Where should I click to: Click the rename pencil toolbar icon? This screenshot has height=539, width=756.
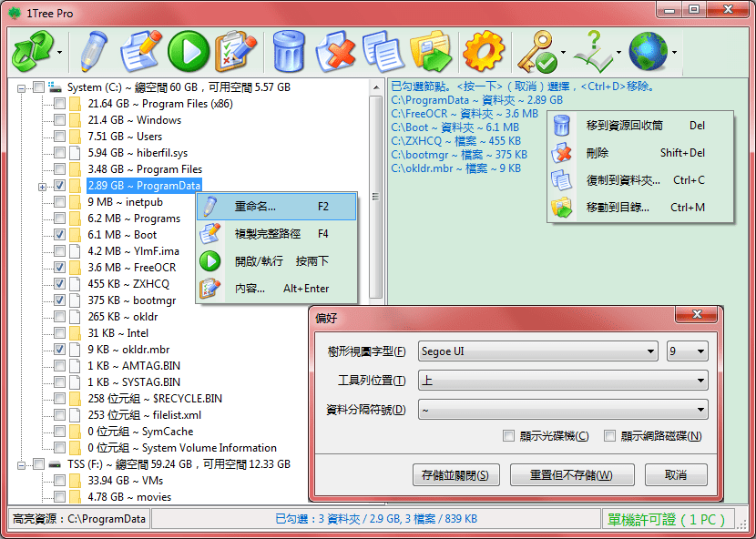[x=93, y=52]
